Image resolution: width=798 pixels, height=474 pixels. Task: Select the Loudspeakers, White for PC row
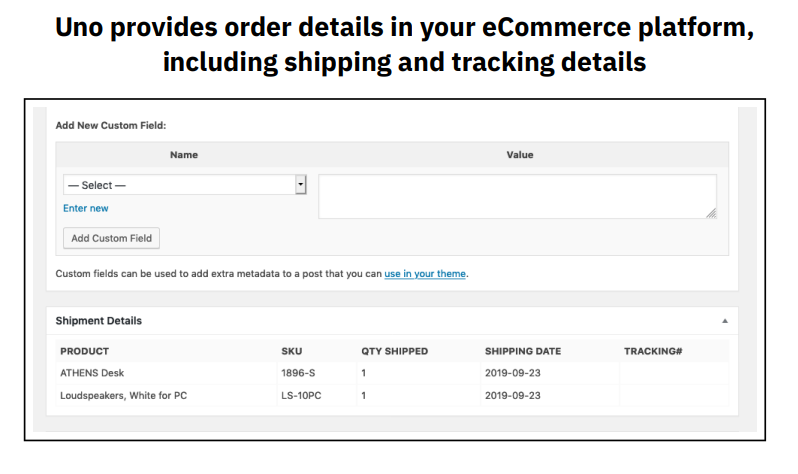(123, 395)
